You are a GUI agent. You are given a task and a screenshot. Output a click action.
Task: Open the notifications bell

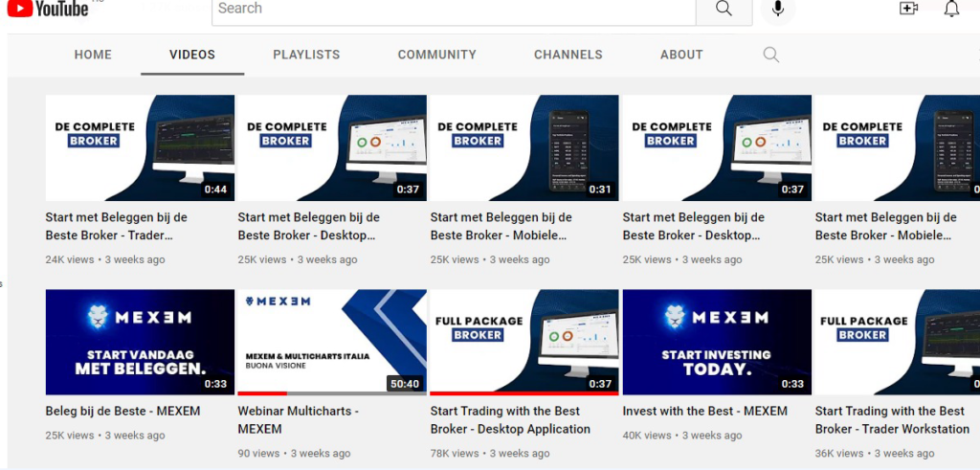[951, 9]
